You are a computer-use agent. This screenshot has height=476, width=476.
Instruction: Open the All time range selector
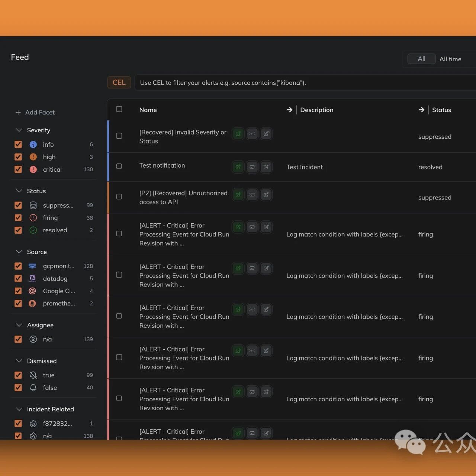point(450,59)
